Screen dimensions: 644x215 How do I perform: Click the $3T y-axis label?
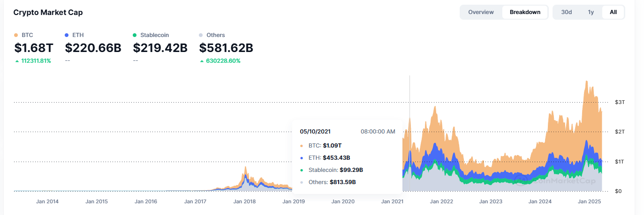(x=619, y=102)
